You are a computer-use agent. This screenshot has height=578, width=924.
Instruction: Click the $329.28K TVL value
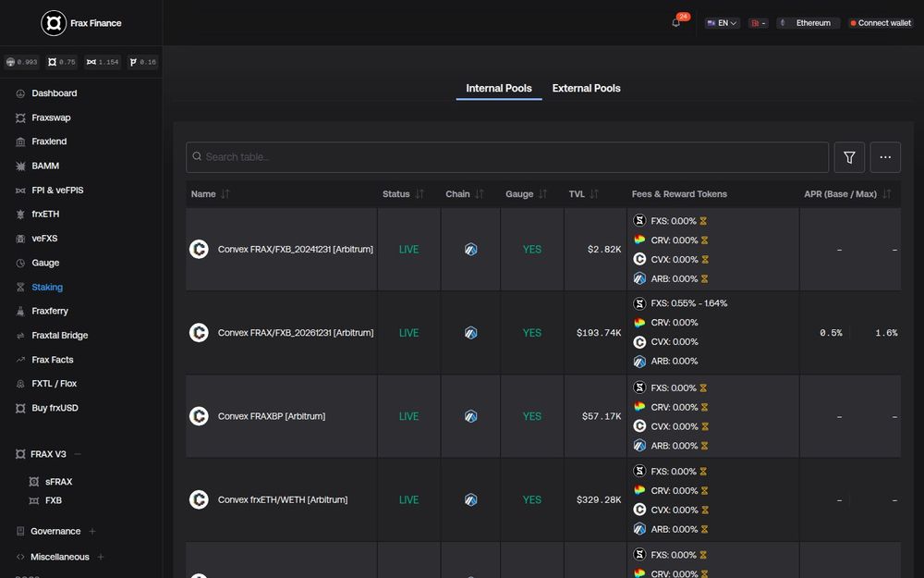(x=599, y=499)
